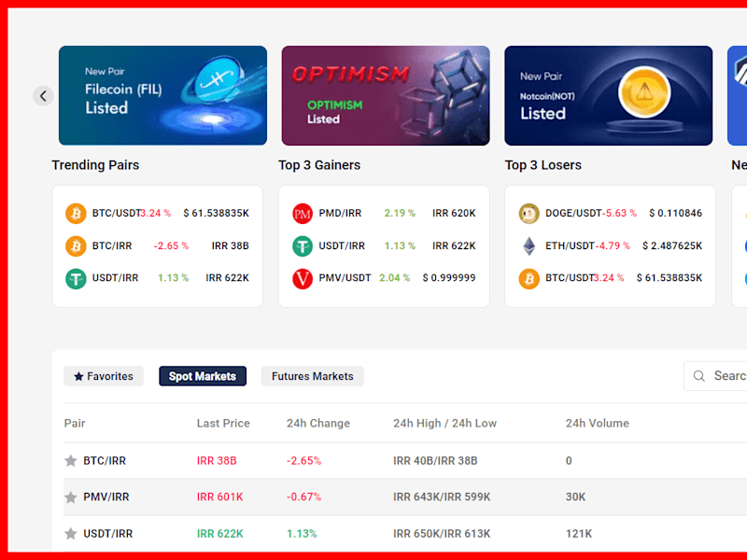
Task: Click the Dogecoin icon in Top 3 Losers
Action: coord(529,214)
